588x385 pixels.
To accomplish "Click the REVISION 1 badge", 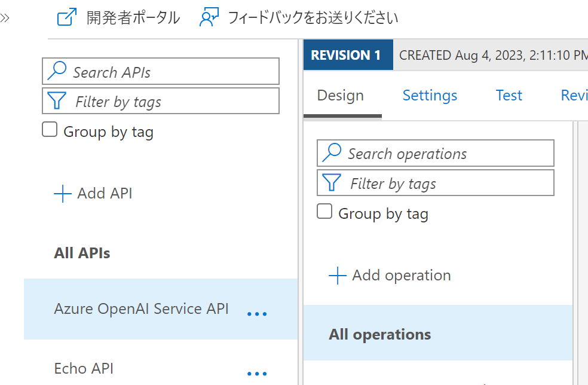I will [x=346, y=56].
